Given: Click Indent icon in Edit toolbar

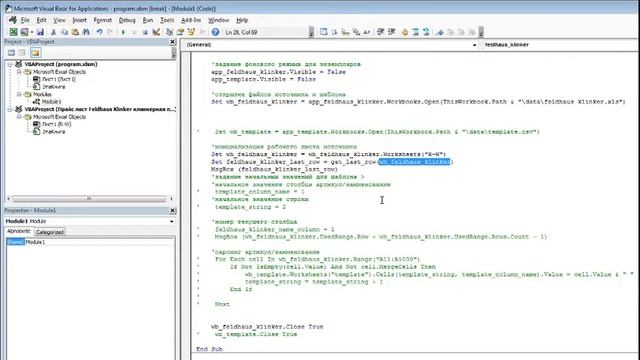Looking at the screenshot, I should pyautogui.click(x=380, y=32).
